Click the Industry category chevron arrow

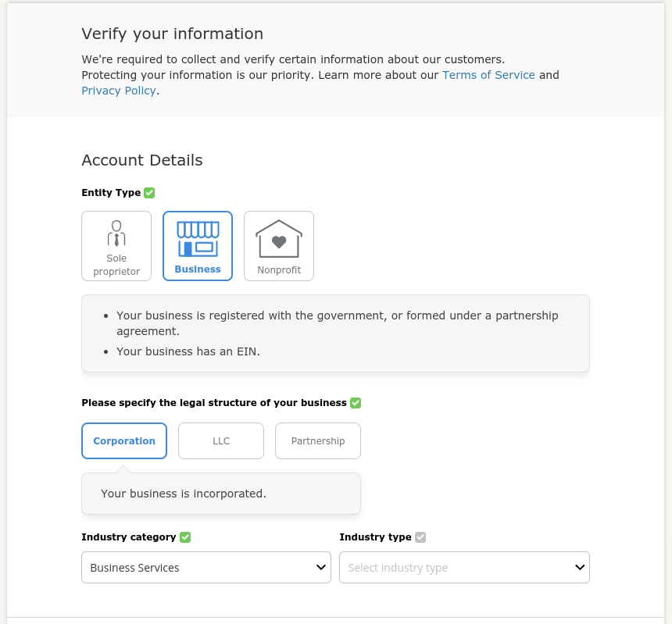321,568
